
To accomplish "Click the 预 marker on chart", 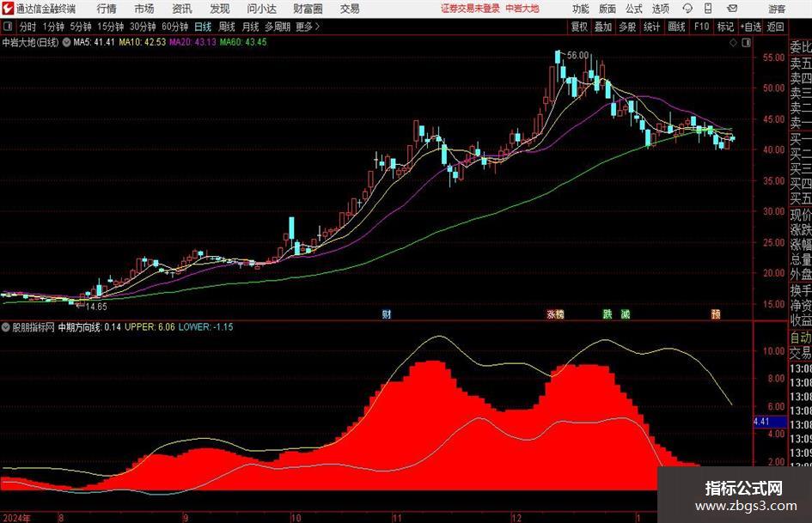I will click(716, 314).
